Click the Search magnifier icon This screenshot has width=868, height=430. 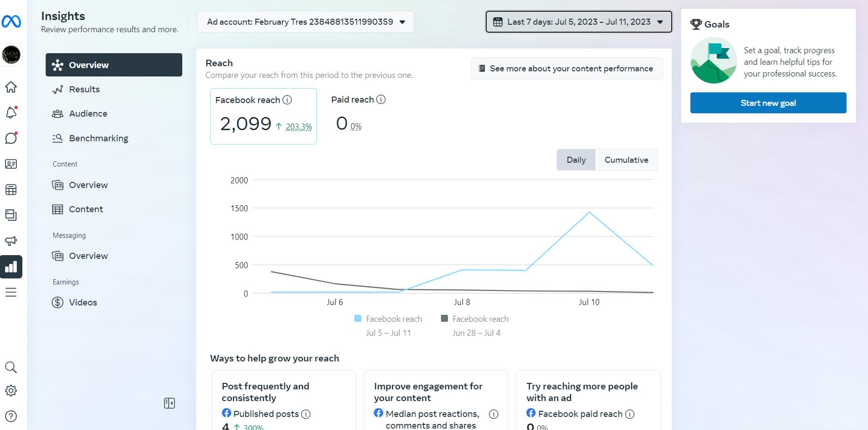pos(11,368)
